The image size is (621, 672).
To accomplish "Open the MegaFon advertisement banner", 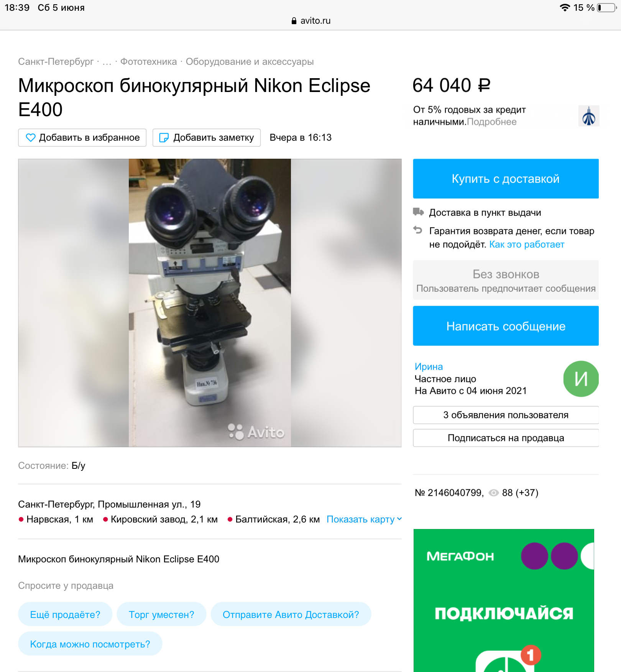I will coord(504,600).
